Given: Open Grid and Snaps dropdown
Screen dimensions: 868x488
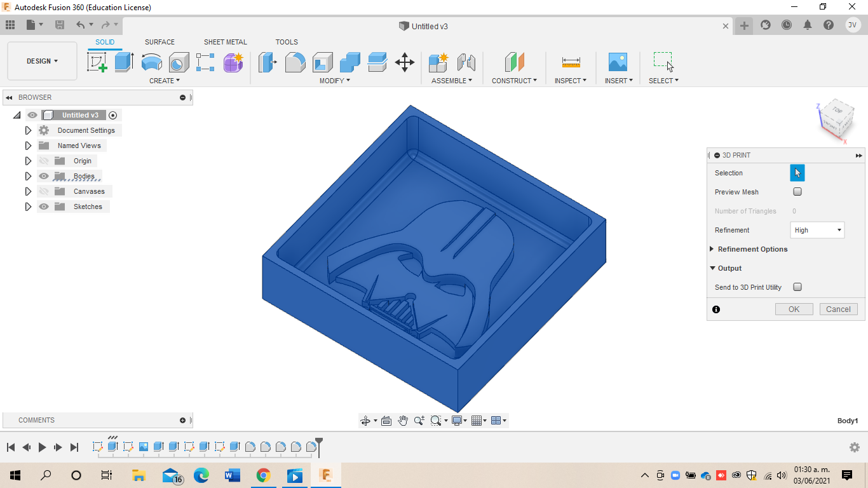Looking at the screenshot, I should 479,421.
